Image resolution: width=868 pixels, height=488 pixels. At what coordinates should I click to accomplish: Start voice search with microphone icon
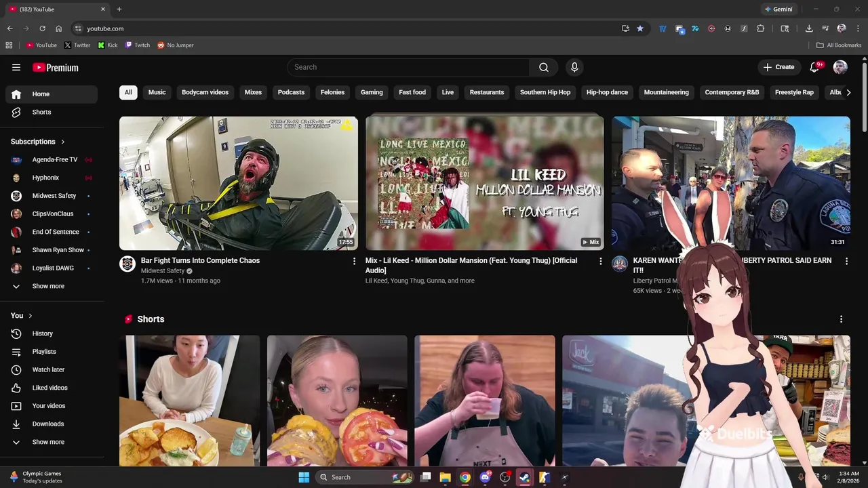pyautogui.click(x=574, y=67)
